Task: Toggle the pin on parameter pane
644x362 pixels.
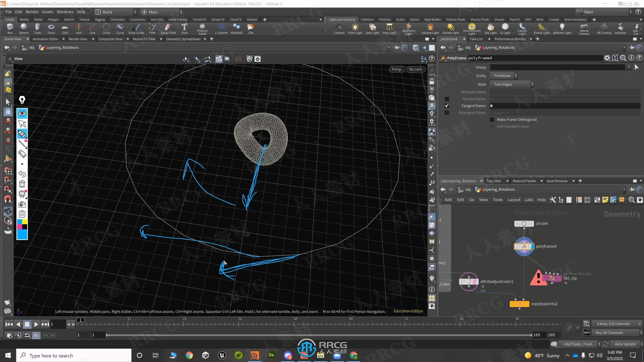Action: coord(632,48)
